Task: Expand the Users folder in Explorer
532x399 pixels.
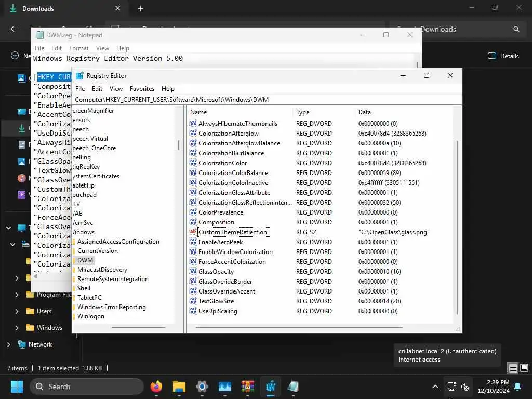Action: coord(17,311)
